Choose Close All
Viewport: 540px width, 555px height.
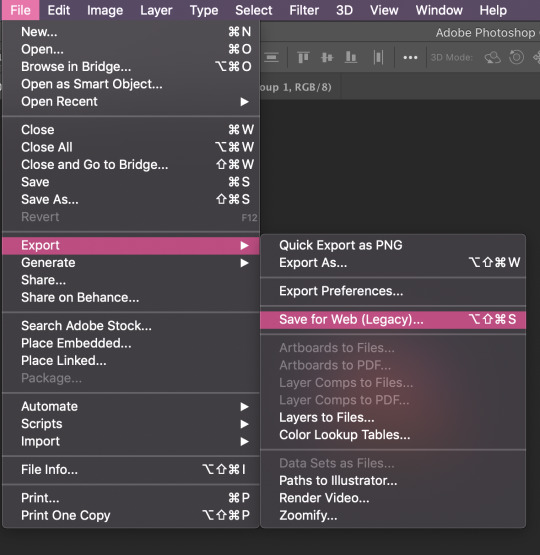click(x=131, y=147)
